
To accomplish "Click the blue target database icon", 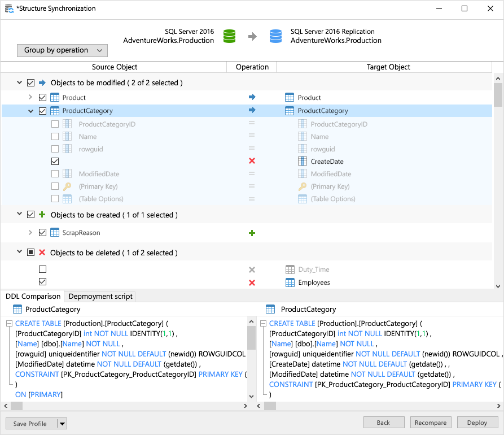I will click(275, 36).
